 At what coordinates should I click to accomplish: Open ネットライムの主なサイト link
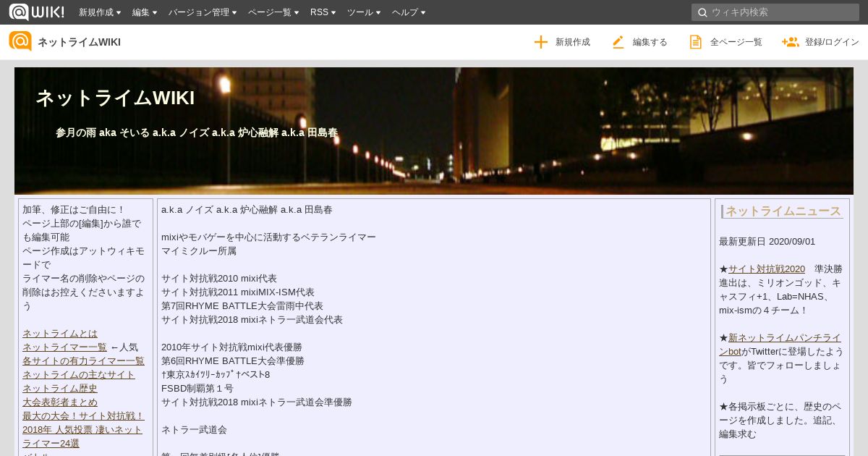pos(79,375)
